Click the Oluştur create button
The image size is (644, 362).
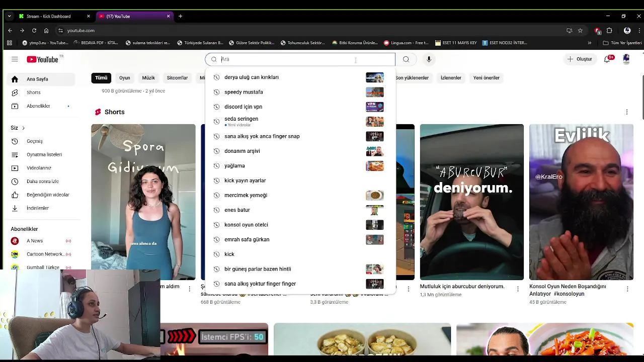pyautogui.click(x=580, y=59)
